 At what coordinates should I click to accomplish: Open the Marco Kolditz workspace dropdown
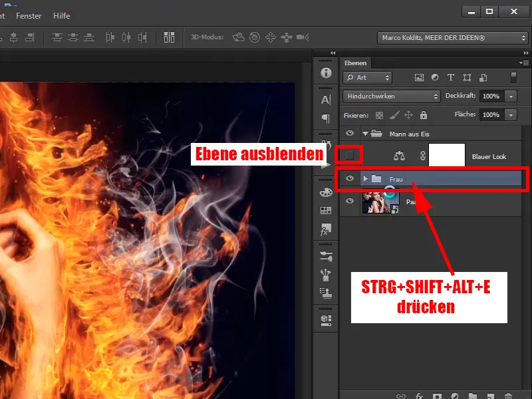[453, 38]
